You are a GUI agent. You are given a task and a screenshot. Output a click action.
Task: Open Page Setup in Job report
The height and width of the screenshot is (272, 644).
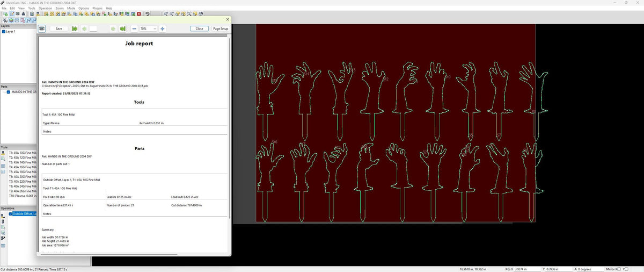[221, 28]
